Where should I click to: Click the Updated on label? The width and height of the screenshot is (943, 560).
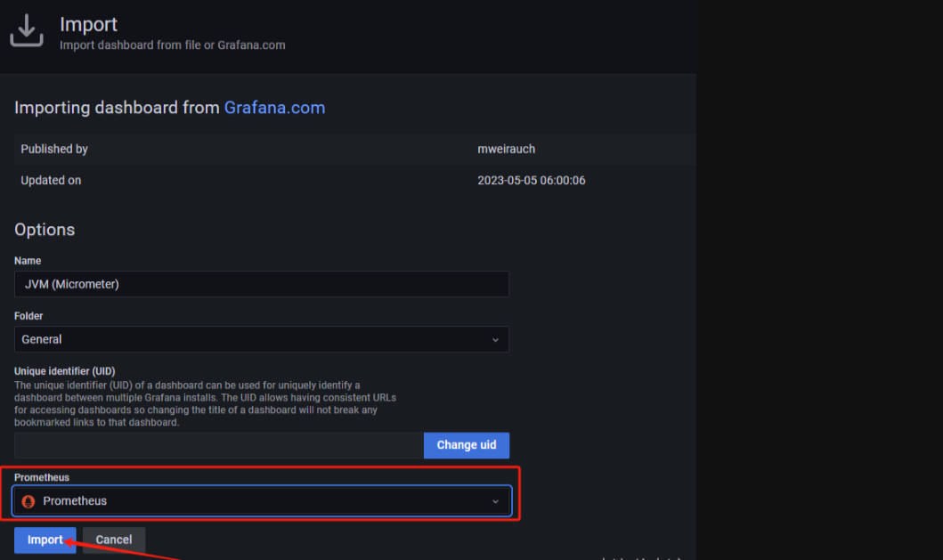point(51,181)
